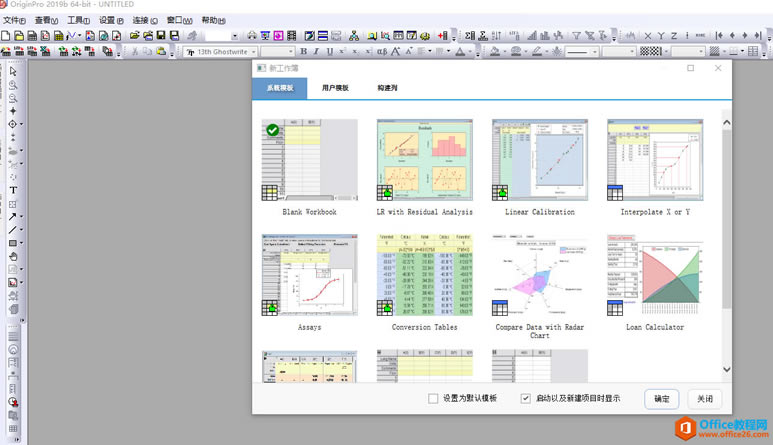Select the Data Reader crosshair tool
The image size is (773, 445).
pos(12,124)
